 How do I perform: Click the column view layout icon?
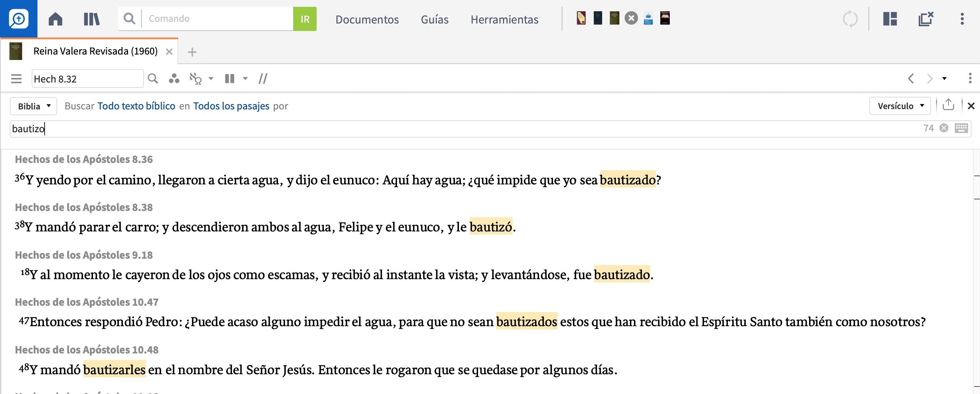(230, 79)
